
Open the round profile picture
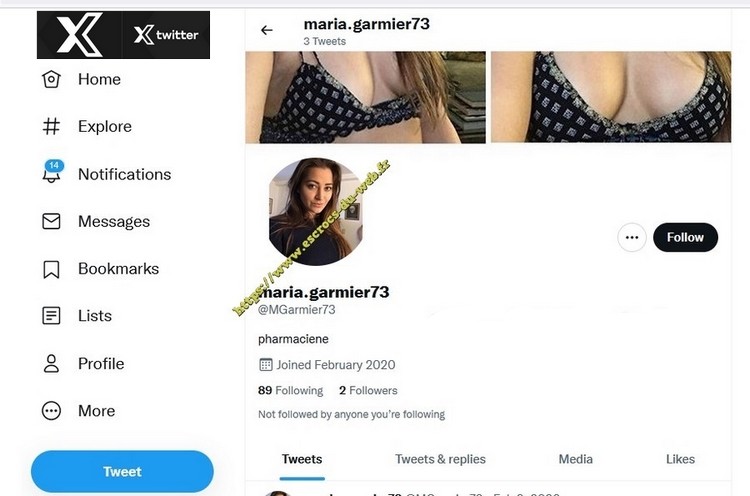315,211
